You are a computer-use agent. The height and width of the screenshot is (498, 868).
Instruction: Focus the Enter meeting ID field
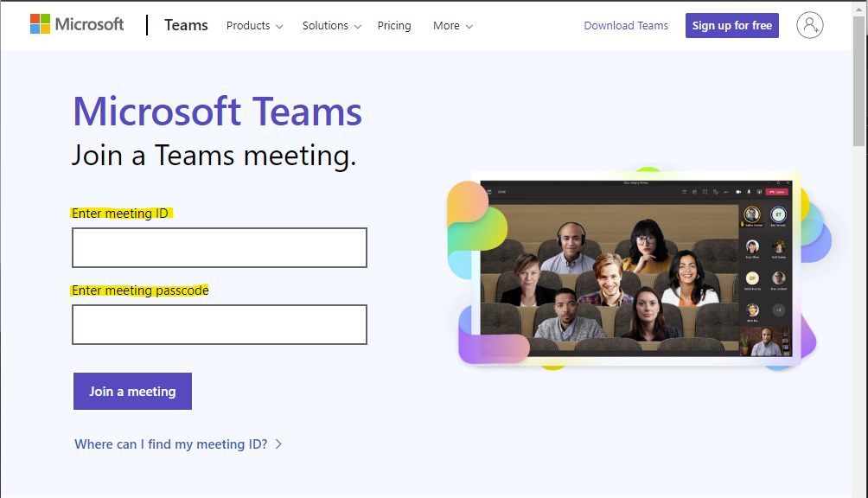coord(220,248)
